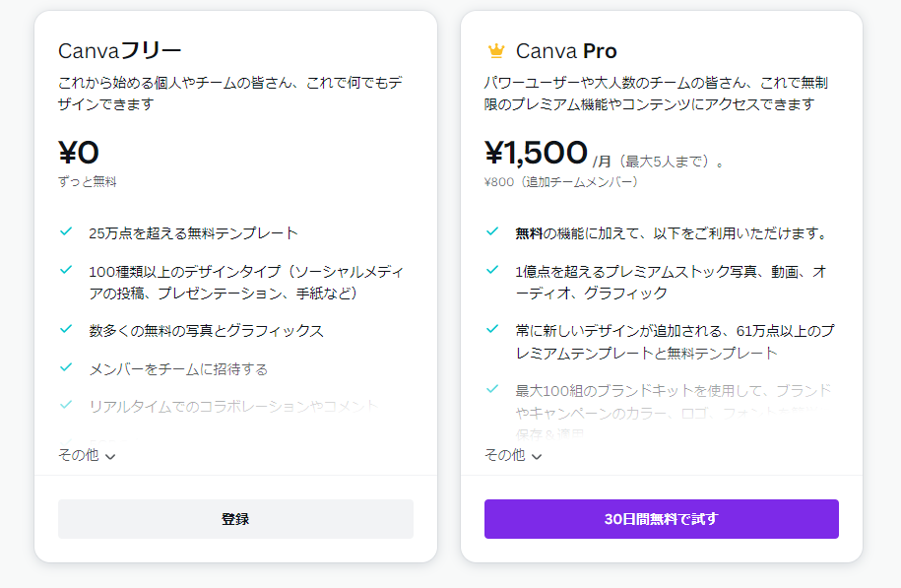Click checkmark beside 数多くの無料の写真とグラフィックス
901x588 pixels.
click(66, 329)
